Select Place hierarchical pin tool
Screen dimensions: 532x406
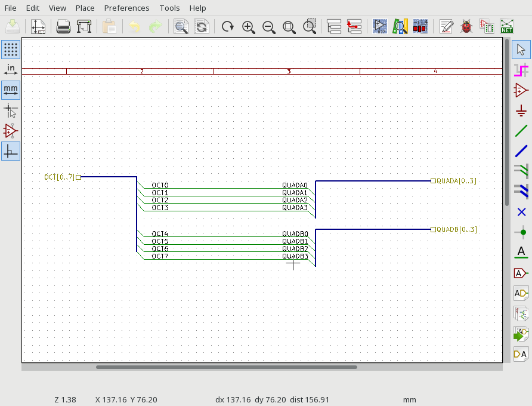click(521, 355)
